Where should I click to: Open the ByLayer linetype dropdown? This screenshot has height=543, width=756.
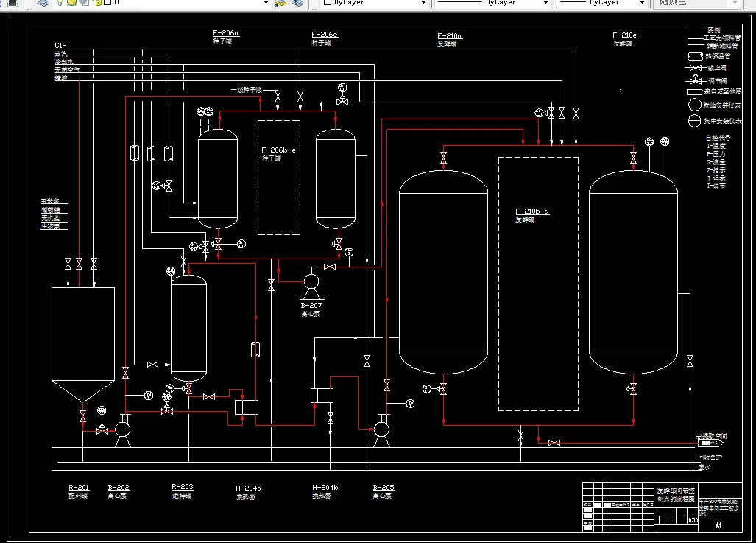545,2
